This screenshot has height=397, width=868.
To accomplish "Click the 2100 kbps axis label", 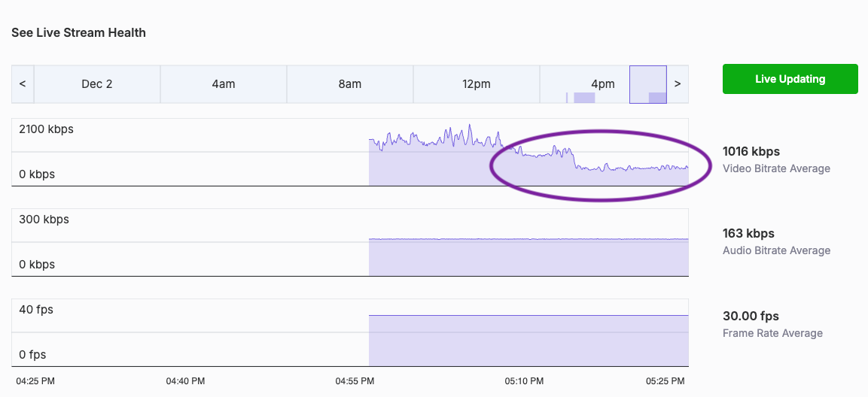I will click(46, 129).
